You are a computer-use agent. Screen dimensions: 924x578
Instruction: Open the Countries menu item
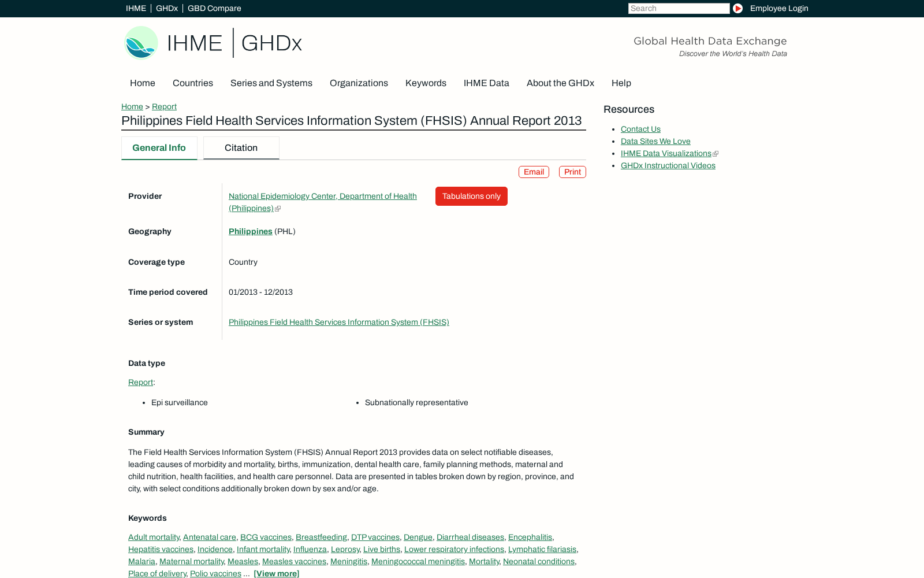click(x=193, y=83)
